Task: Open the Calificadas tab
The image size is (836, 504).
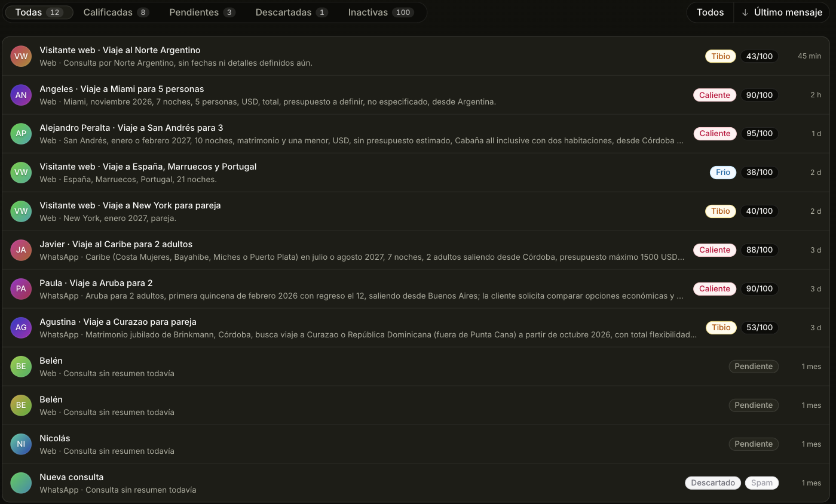Action: click(116, 13)
